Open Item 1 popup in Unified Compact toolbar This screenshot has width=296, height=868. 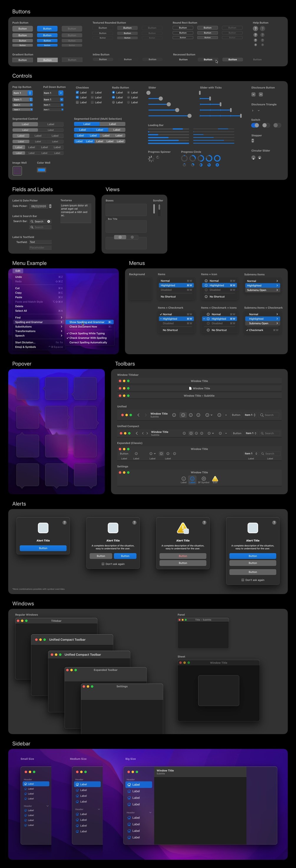coord(251,433)
